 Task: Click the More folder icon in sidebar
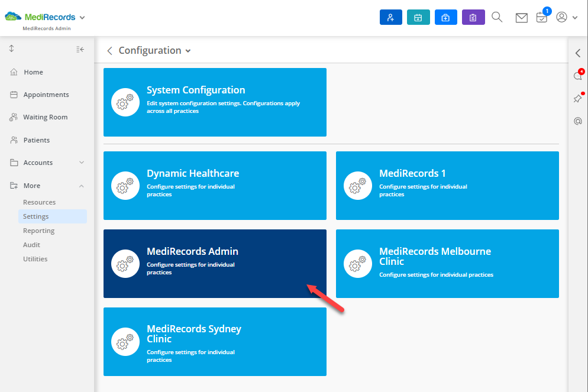[x=14, y=186]
